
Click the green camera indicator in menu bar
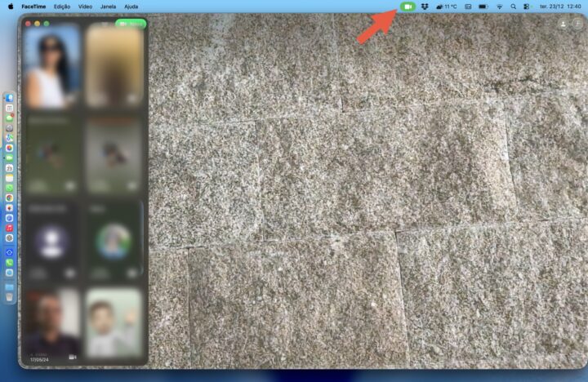[x=408, y=7]
